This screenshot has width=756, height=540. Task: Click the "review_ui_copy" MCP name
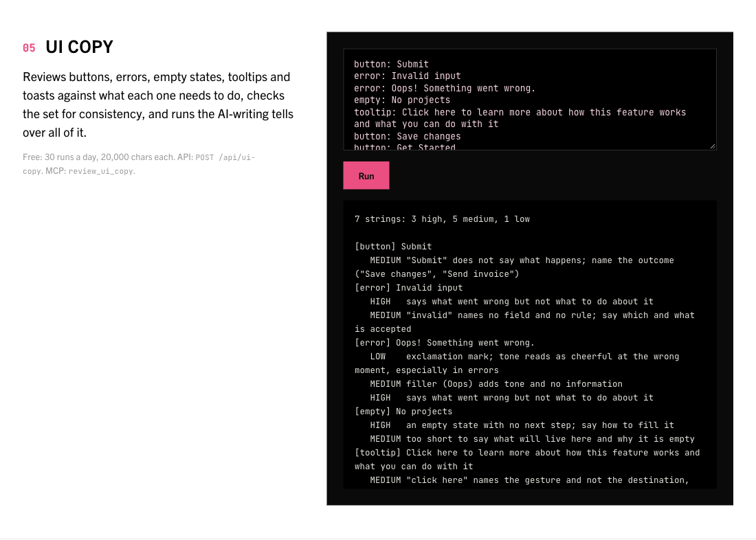(101, 171)
